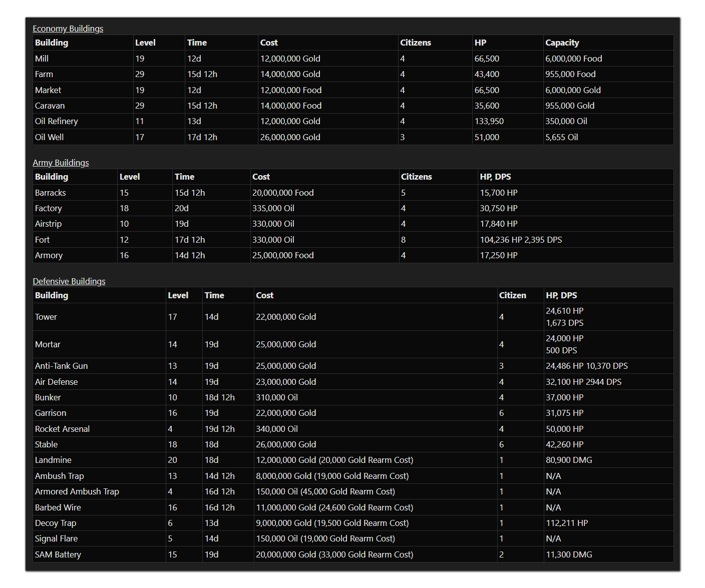Select the Air Defense cell

coord(99,382)
